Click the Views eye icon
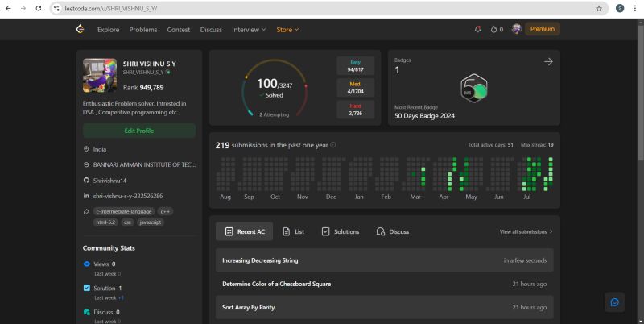Image resolution: width=644 pixels, height=324 pixels. [x=87, y=264]
